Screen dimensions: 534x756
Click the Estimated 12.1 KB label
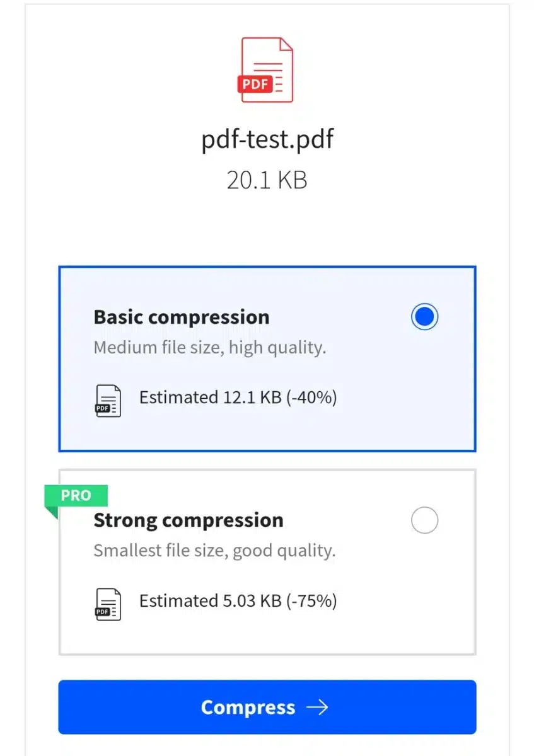[238, 398]
